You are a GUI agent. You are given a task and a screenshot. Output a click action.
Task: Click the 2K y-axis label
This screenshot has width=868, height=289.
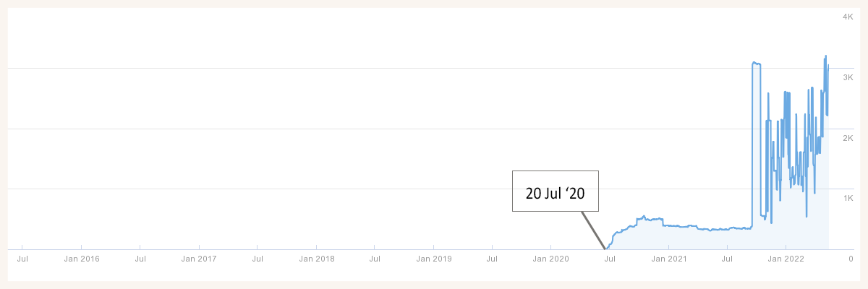tap(848, 137)
